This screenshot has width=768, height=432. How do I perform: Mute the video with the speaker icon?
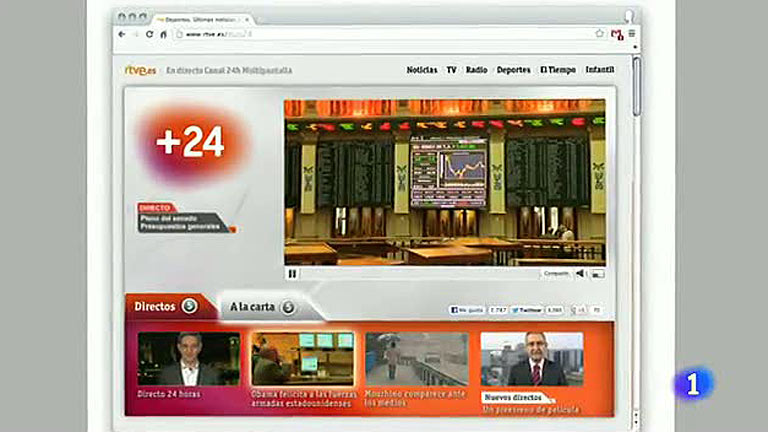click(x=580, y=273)
